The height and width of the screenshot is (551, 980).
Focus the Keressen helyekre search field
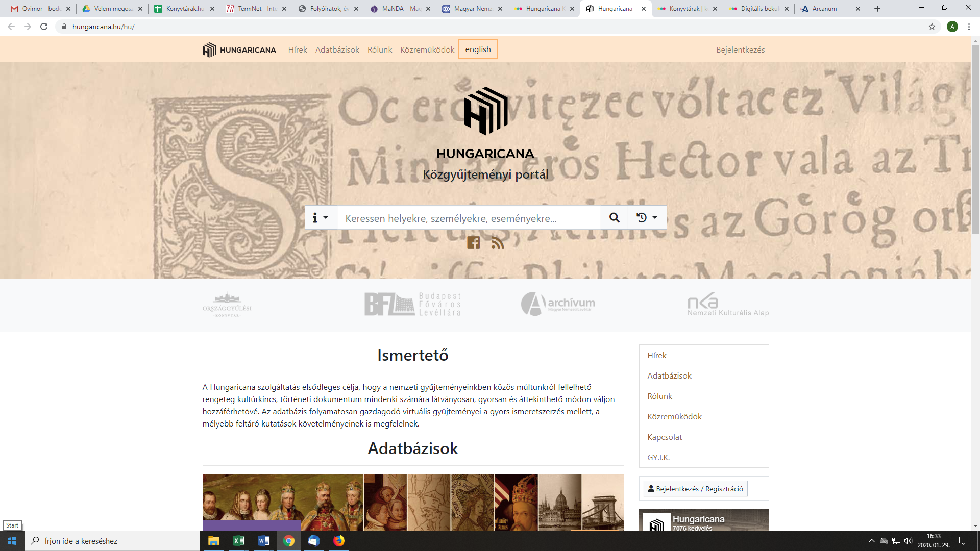pyautogui.click(x=469, y=218)
